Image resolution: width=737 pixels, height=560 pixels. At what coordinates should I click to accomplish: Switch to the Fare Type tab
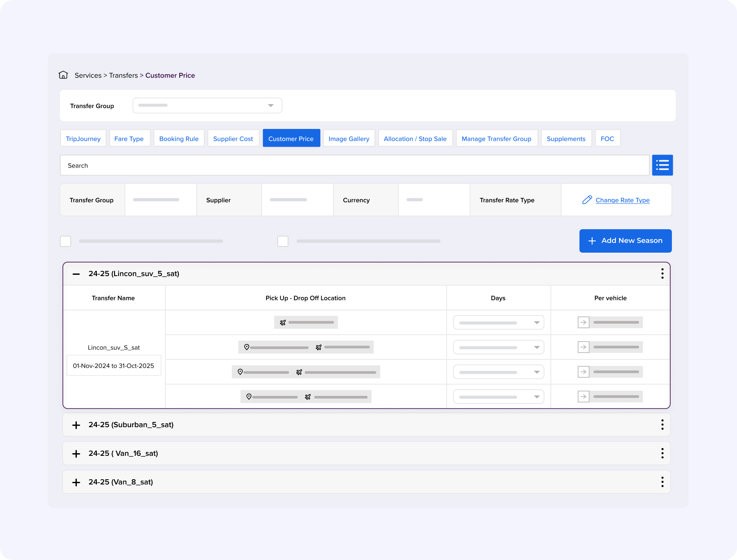coord(129,138)
